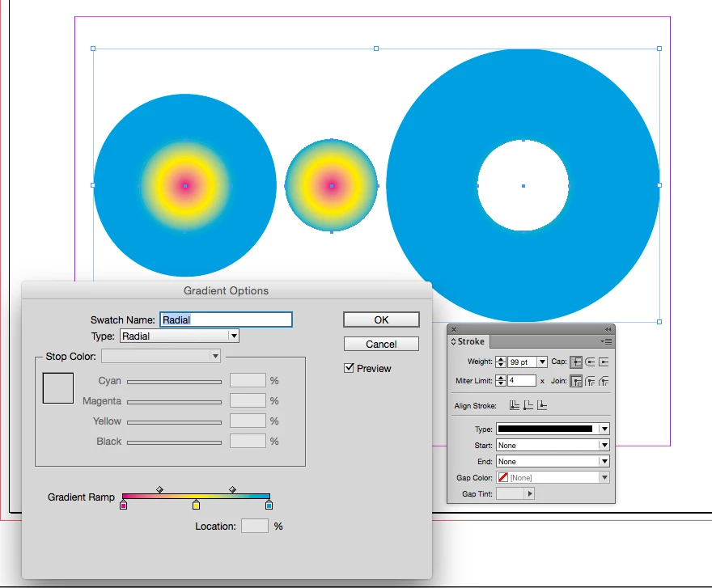
Task: Open the stroke Start dropdown
Action: (553, 445)
